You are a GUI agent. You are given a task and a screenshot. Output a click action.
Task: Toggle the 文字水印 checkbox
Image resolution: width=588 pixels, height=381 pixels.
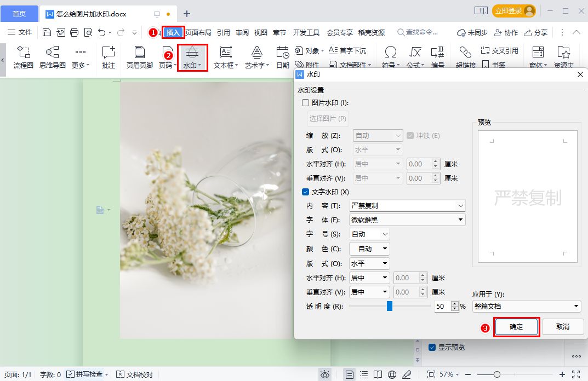[305, 192]
